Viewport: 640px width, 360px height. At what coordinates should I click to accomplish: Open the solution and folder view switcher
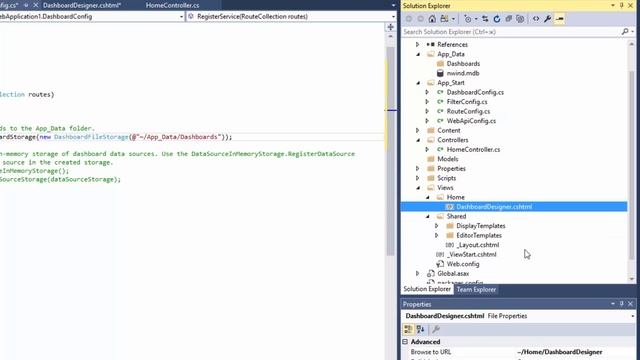[447, 19]
